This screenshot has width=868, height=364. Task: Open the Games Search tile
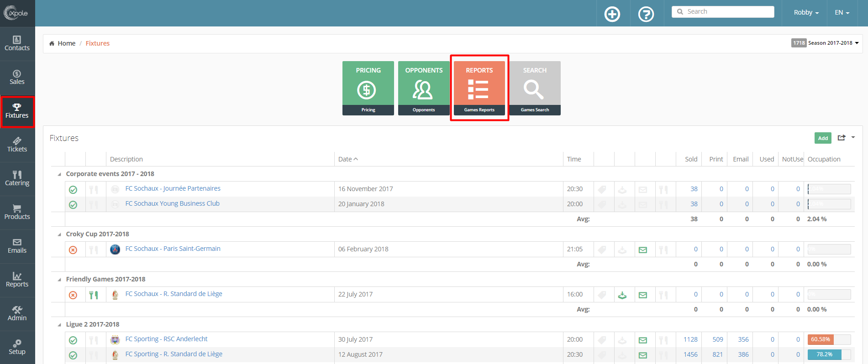click(x=535, y=88)
